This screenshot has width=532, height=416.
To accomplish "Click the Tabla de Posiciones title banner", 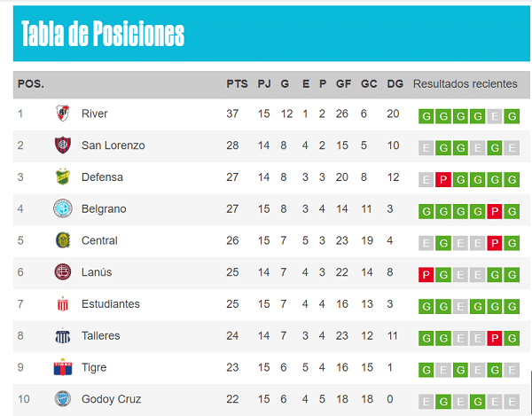I will 271,33.
